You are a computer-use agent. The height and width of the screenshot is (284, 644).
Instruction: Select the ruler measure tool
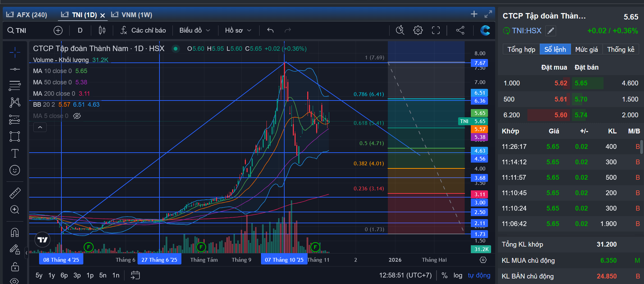tap(15, 193)
